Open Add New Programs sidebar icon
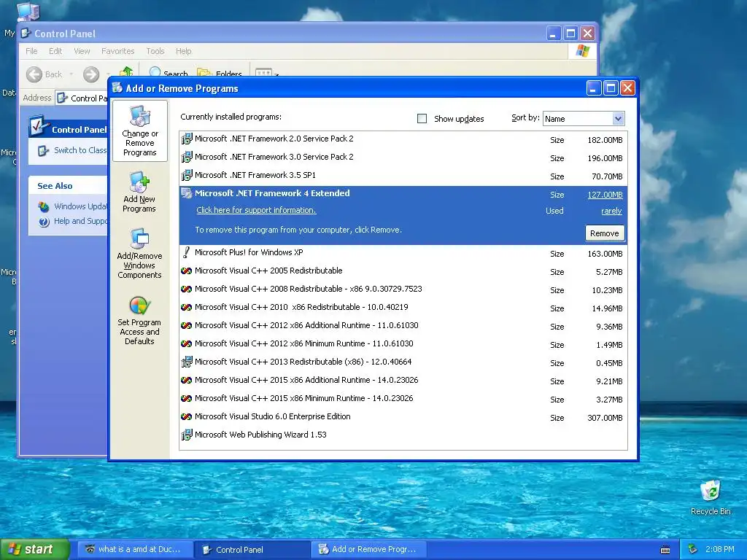747x560 pixels. [139, 192]
